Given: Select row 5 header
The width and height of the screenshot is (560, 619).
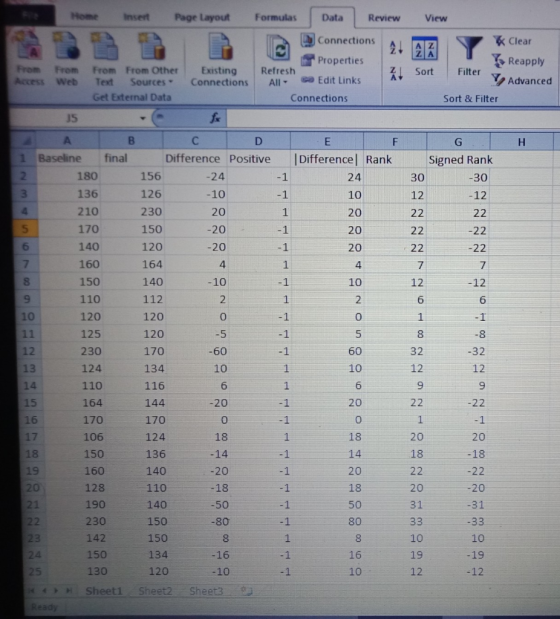Looking at the screenshot, I should [x=25, y=229].
